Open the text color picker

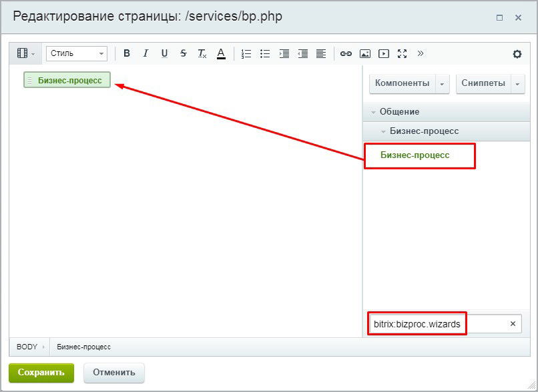pyautogui.click(x=221, y=54)
